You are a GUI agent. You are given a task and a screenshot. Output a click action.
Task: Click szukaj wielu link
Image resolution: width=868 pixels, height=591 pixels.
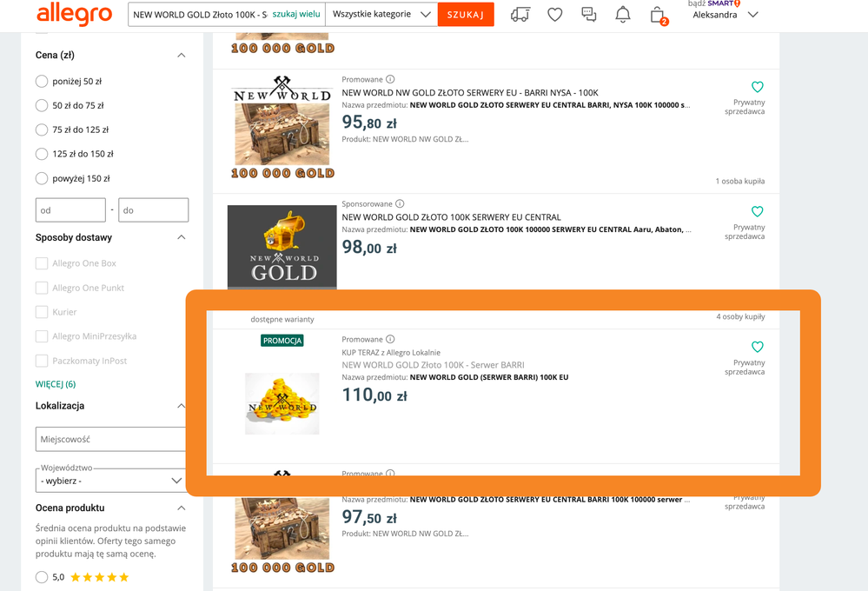pos(296,15)
